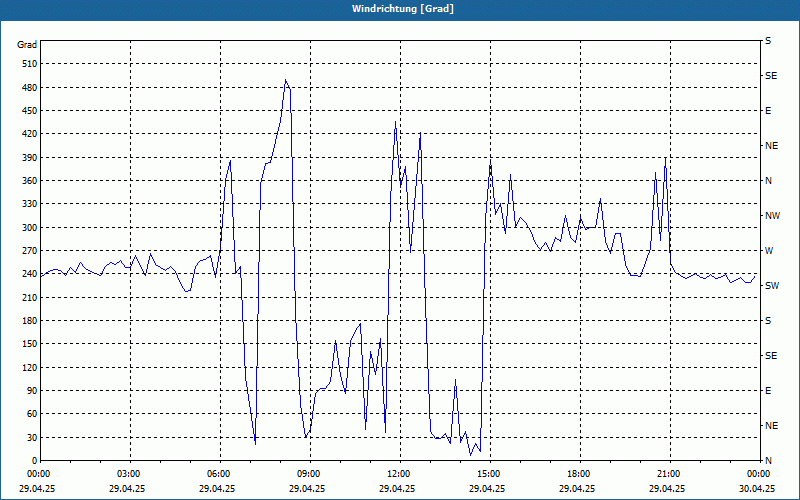Screen dimensions: 800x500
Task: Select the 29.04.25 date under 21:00
Action: [x=667, y=488]
